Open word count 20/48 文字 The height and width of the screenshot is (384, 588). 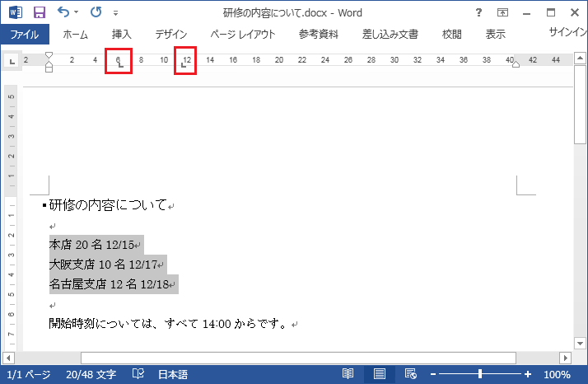pos(91,374)
